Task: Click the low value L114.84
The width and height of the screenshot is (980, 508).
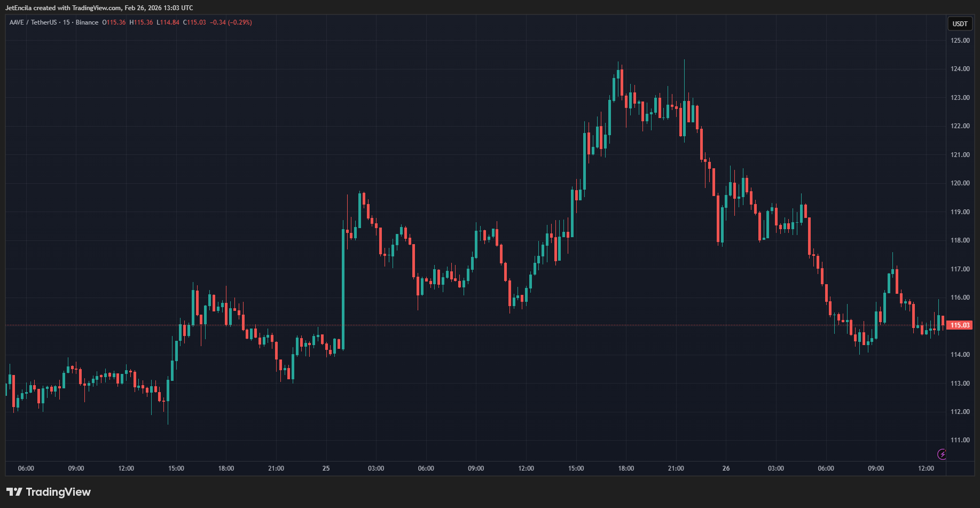Action: (168, 22)
